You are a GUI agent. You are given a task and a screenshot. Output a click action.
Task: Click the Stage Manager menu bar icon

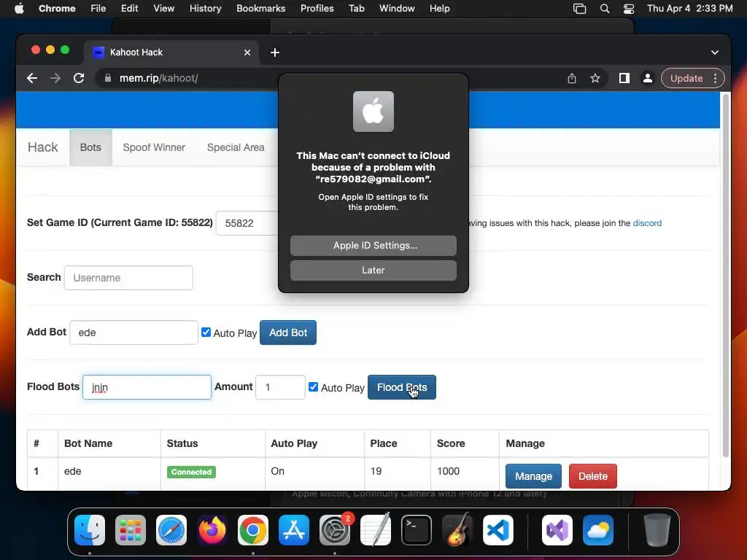579,9
